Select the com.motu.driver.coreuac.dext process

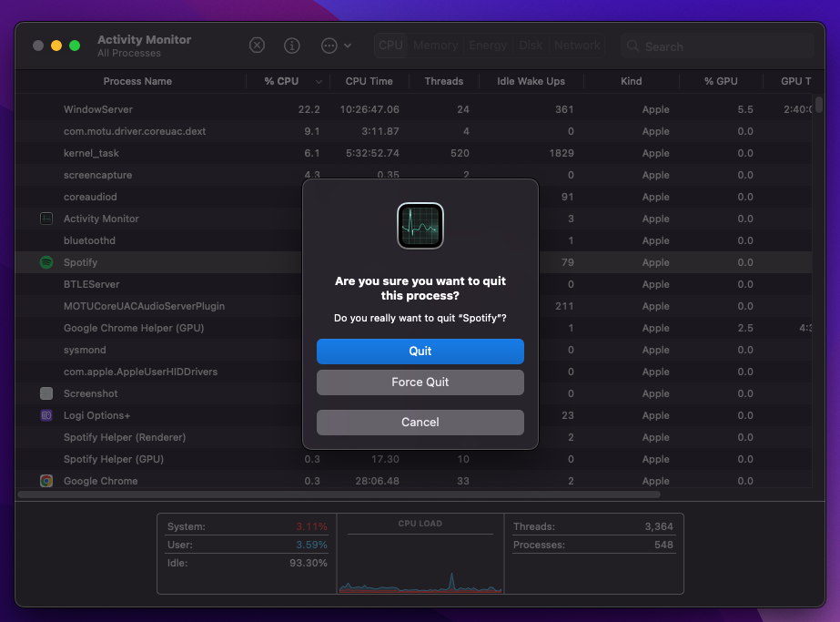pyautogui.click(x=413, y=131)
